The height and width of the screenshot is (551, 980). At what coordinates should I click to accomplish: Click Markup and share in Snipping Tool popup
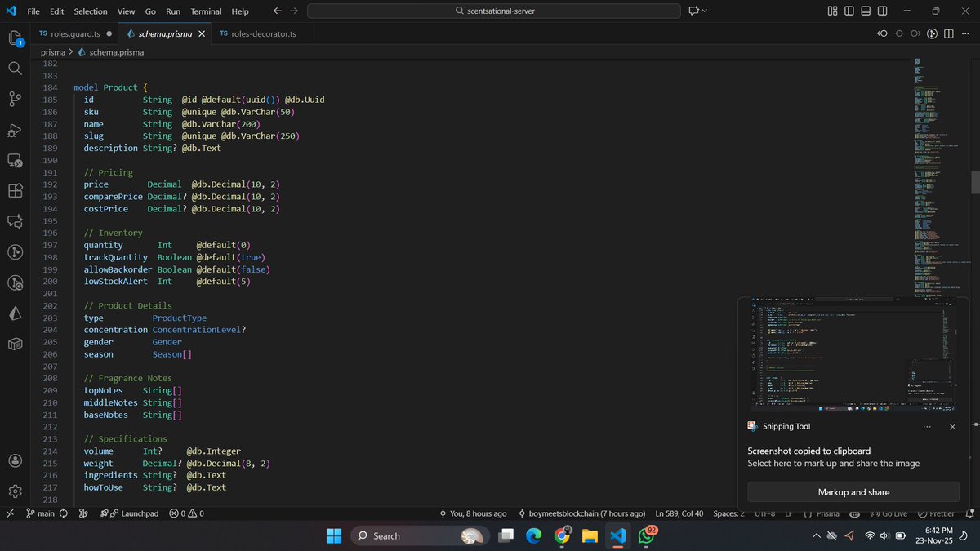(854, 491)
